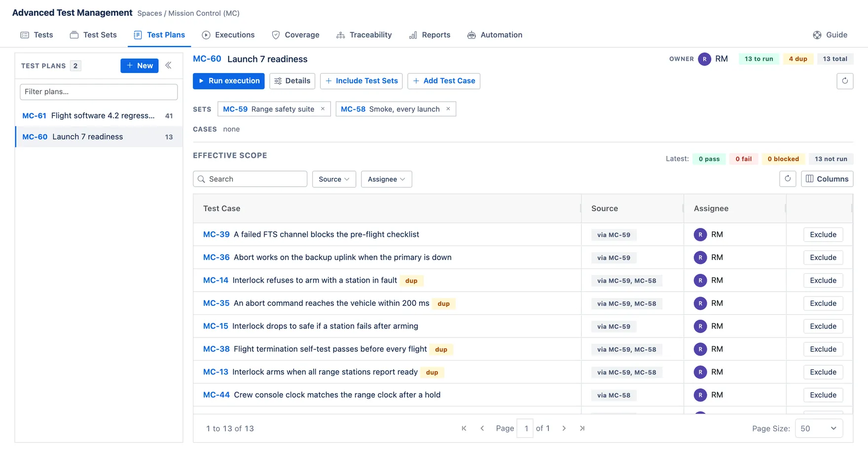Screen dimensions: 868x450
Task: Click the RM owner avatar
Action: click(704, 59)
